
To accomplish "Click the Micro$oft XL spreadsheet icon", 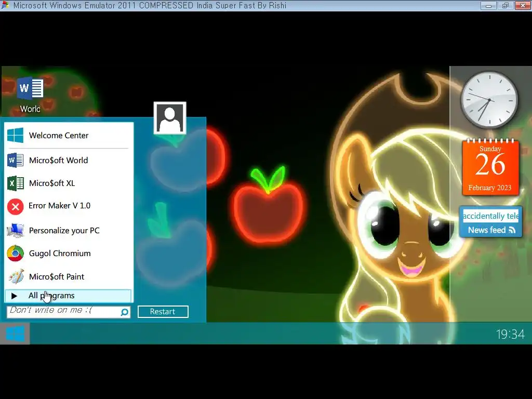I will pos(15,183).
